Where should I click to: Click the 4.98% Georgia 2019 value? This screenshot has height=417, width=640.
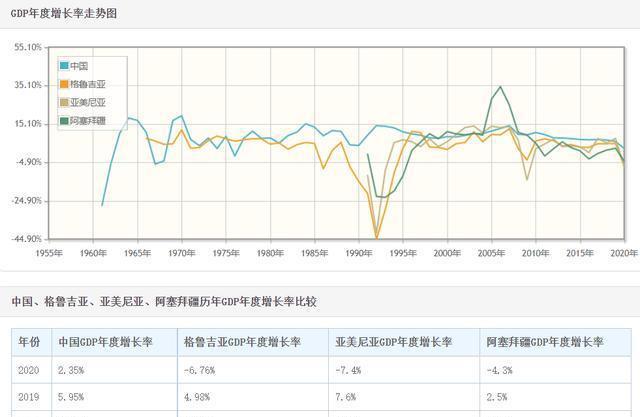[197, 397]
